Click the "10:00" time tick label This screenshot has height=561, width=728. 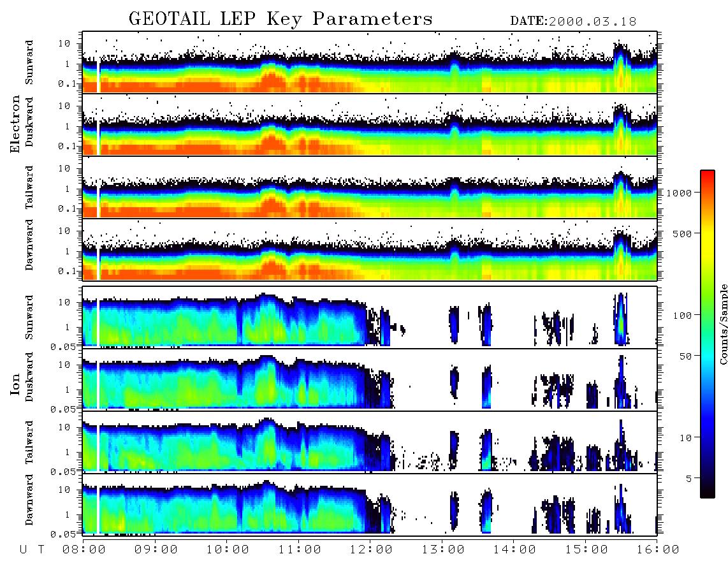228,550
